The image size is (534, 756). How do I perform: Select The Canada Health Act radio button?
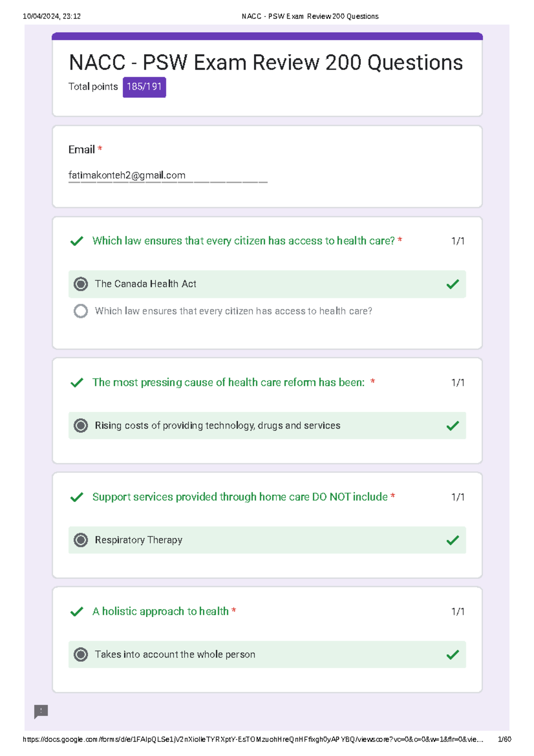point(81,284)
